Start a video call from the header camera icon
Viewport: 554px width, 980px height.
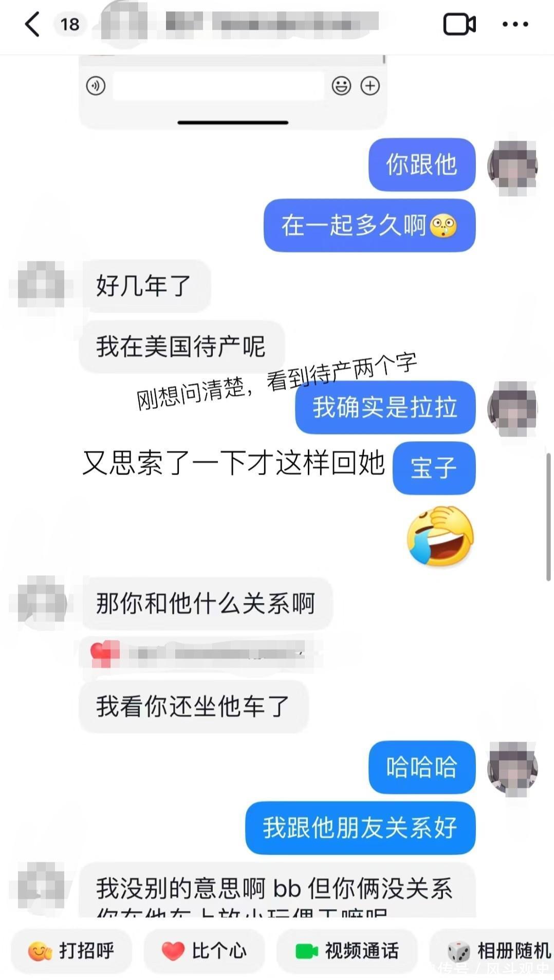click(459, 24)
